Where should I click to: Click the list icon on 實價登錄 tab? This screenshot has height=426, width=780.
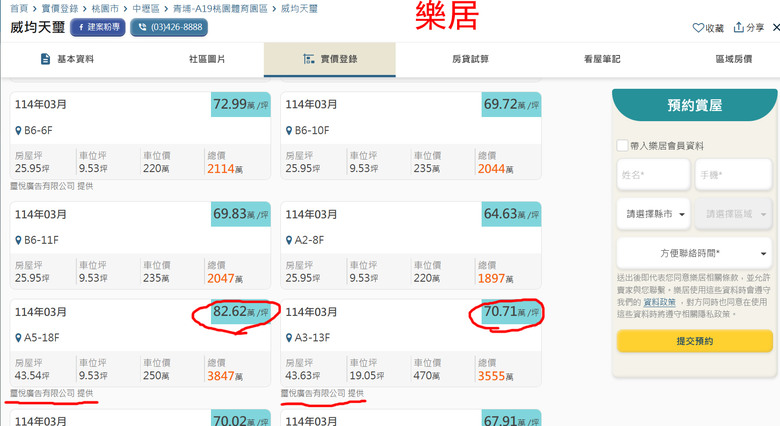click(x=308, y=59)
